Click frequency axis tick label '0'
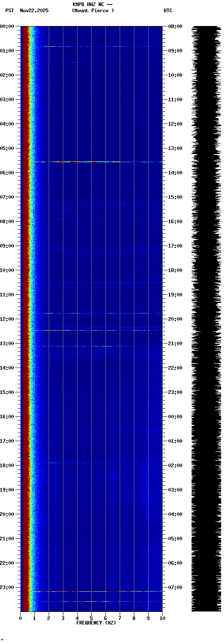Image resolution: width=224 pixels, height=644 pixels. pos(20,618)
